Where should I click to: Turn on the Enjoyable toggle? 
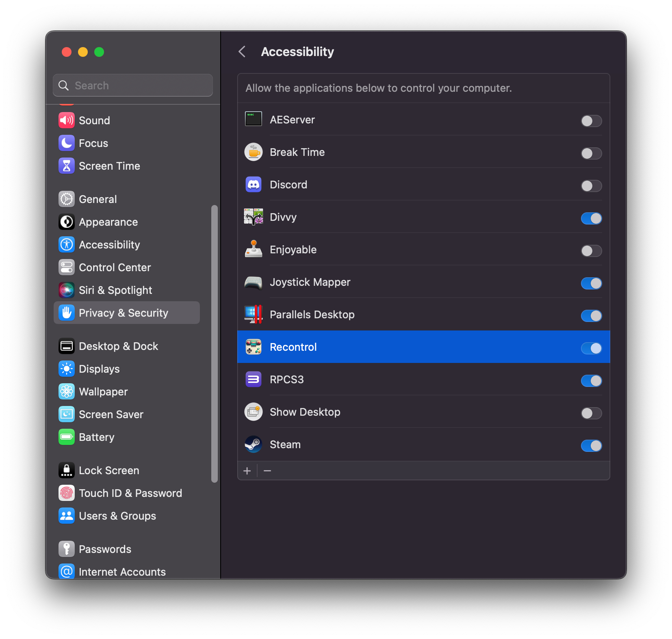coord(591,250)
